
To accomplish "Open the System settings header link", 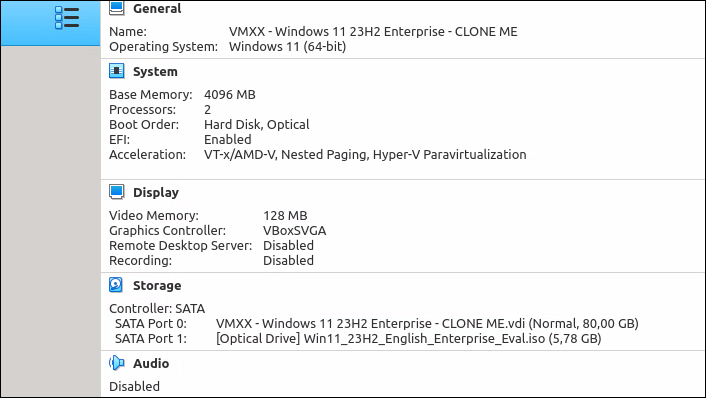I will point(155,72).
